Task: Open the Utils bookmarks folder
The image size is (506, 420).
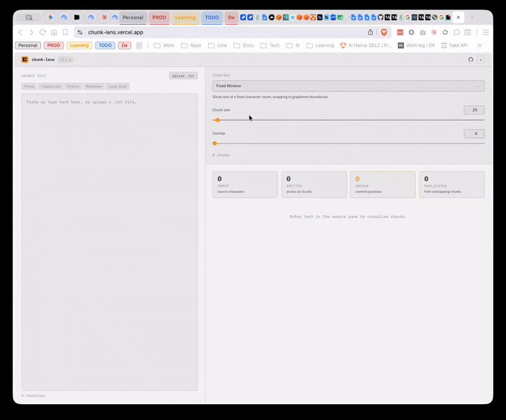Action: [x=218, y=46]
